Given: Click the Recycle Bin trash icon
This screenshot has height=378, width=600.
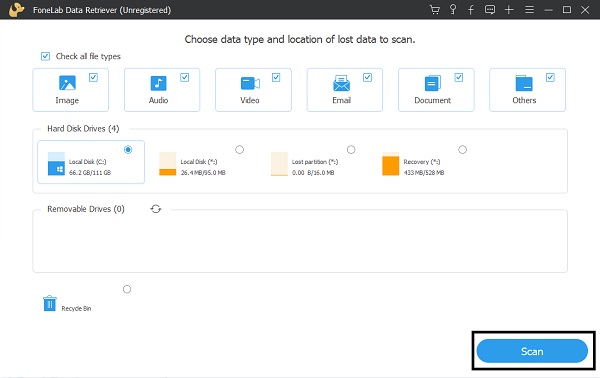Looking at the screenshot, I should [50, 303].
